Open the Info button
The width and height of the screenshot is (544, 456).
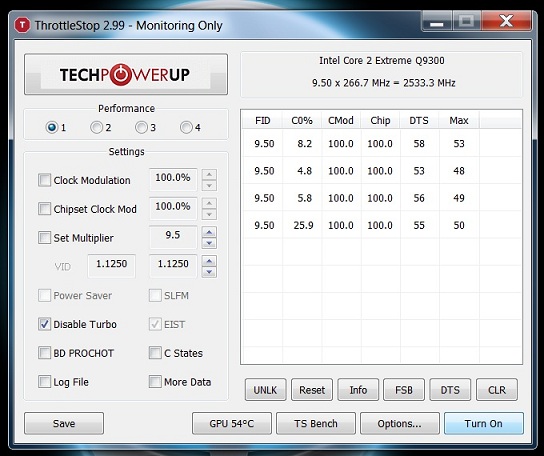click(x=358, y=390)
